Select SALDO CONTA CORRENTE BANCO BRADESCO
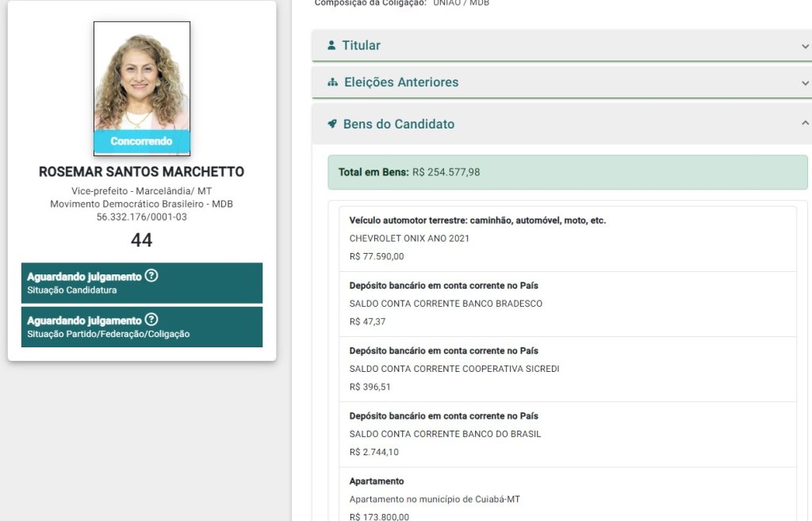This screenshot has width=812, height=521. point(446,304)
